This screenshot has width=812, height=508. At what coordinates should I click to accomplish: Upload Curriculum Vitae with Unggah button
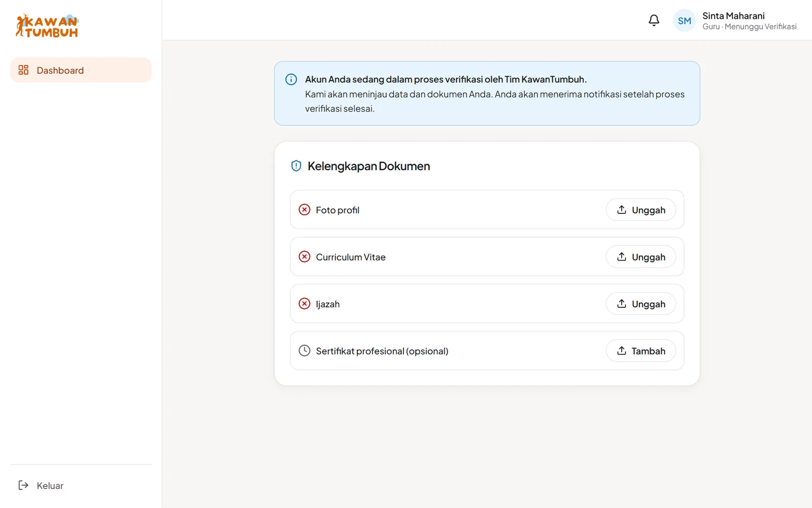tap(640, 257)
